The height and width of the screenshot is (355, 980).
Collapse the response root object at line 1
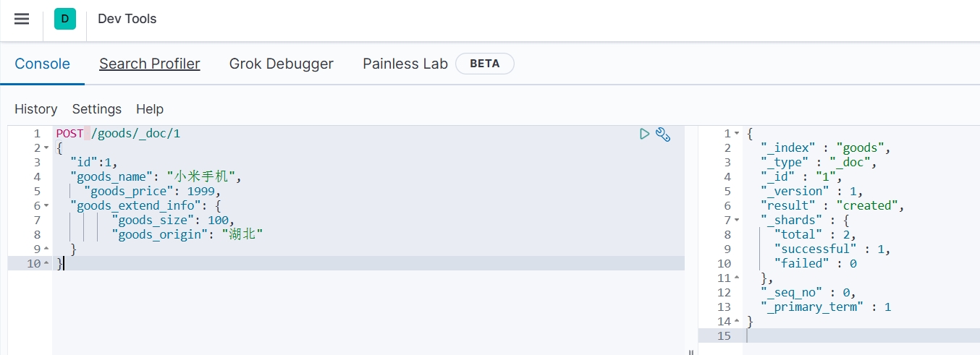pyautogui.click(x=737, y=134)
